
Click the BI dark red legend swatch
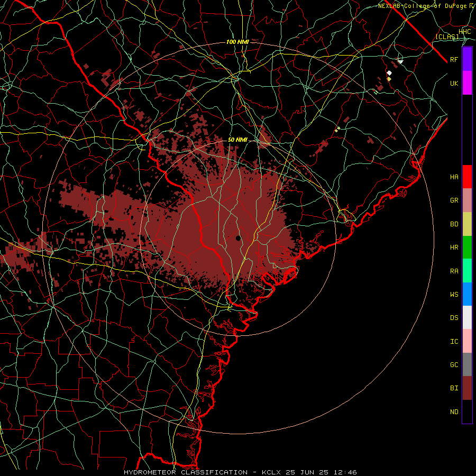467,388
